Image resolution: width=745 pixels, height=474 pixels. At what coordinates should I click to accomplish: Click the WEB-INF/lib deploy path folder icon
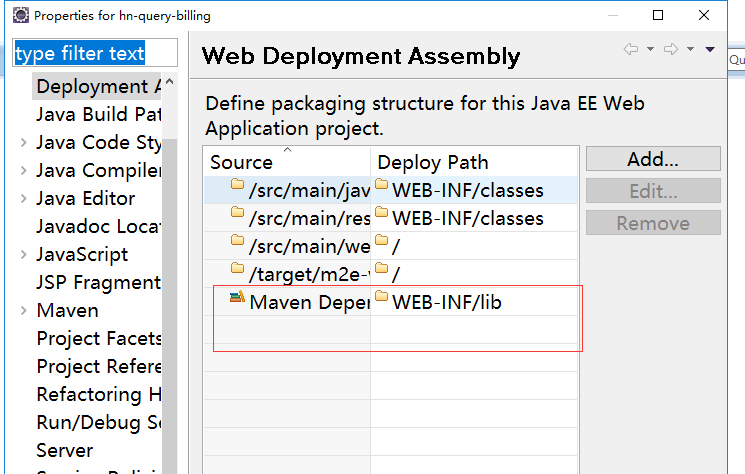point(382,297)
